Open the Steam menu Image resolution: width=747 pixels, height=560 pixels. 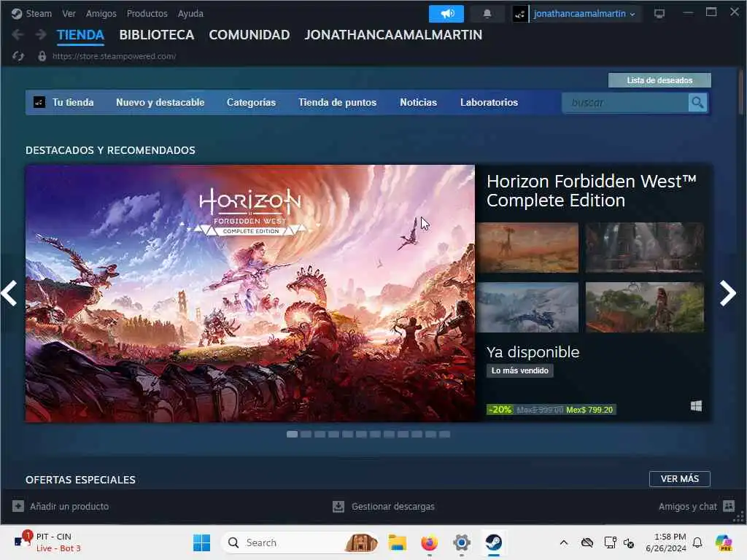pyautogui.click(x=39, y=14)
